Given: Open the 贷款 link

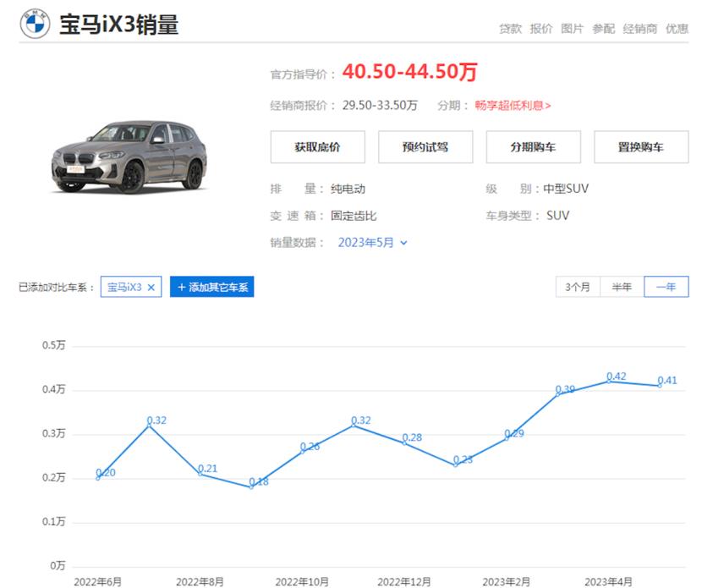Looking at the screenshot, I should [510, 29].
